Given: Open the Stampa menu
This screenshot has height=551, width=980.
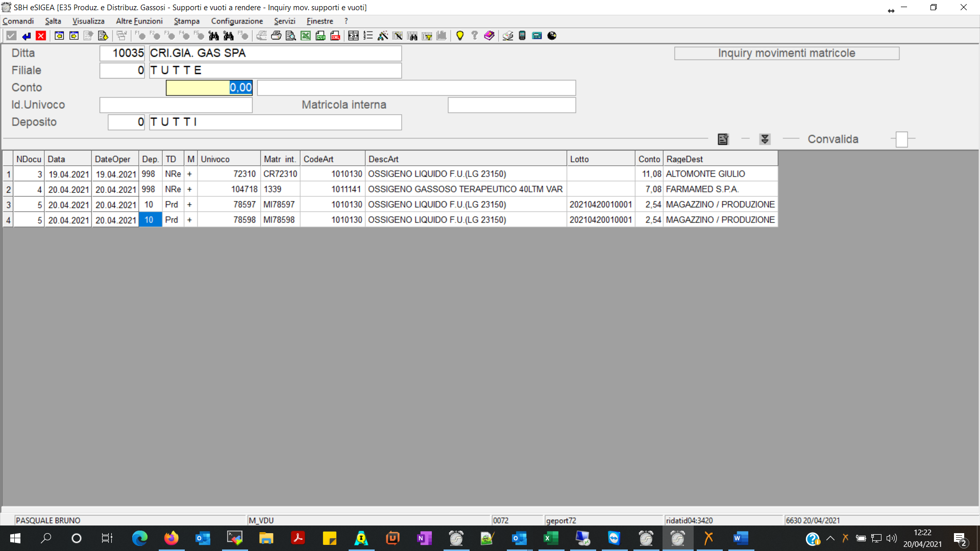Looking at the screenshot, I should [186, 21].
